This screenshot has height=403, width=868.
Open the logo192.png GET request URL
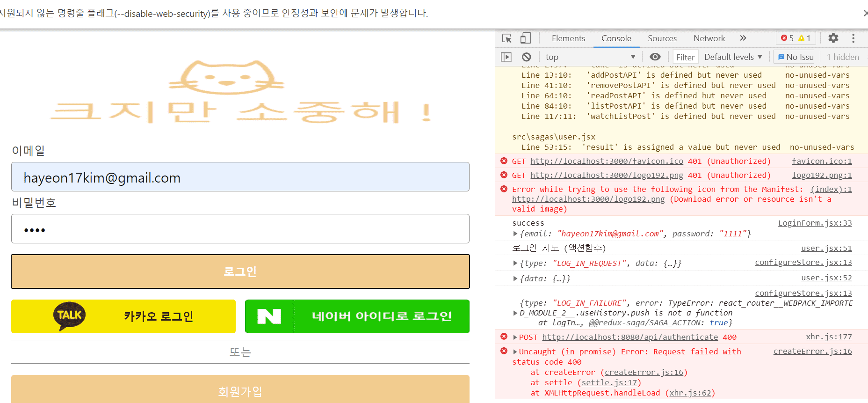[607, 175]
